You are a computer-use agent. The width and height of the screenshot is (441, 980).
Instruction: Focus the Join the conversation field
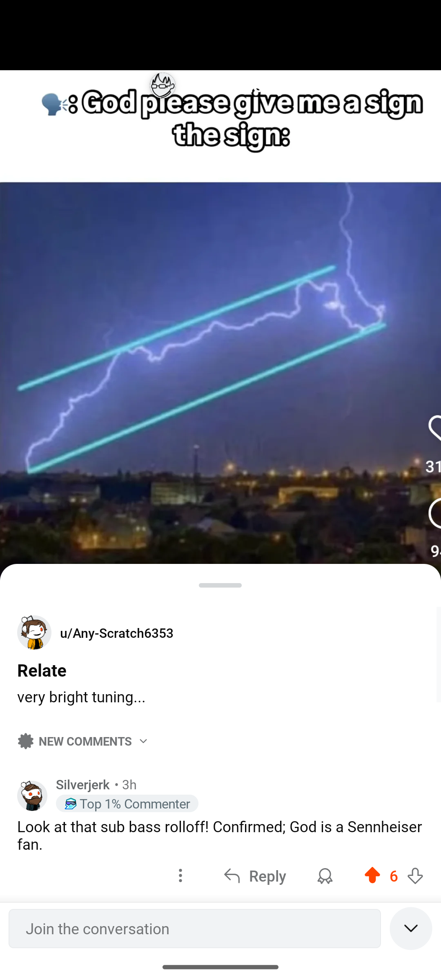(195, 929)
